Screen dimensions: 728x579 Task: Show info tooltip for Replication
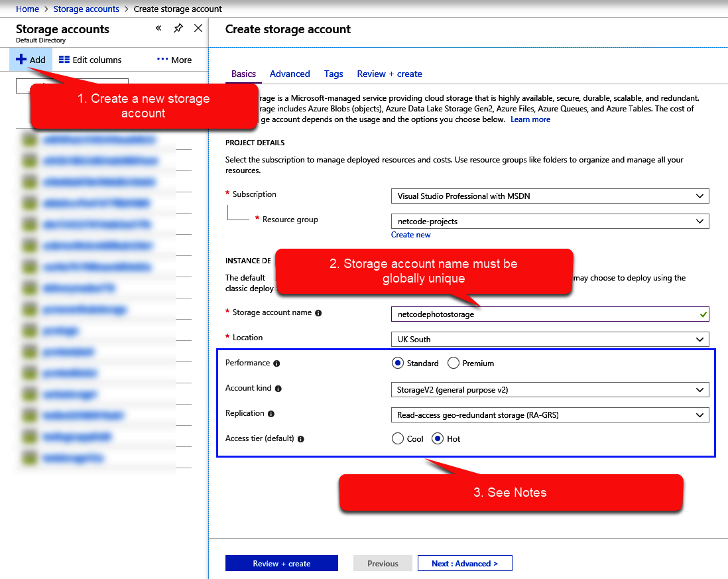tap(271, 414)
